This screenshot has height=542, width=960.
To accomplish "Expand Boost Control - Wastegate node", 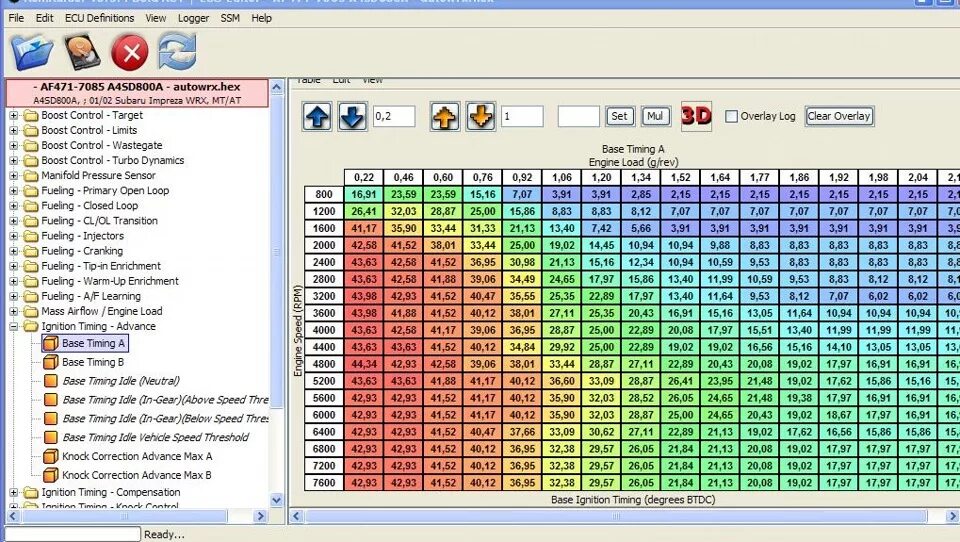I will [13, 145].
